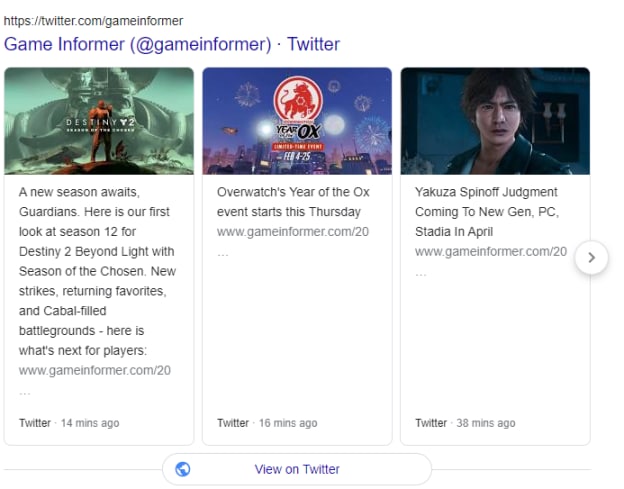Click the globe icon beside View on Twitter

coord(183,469)
